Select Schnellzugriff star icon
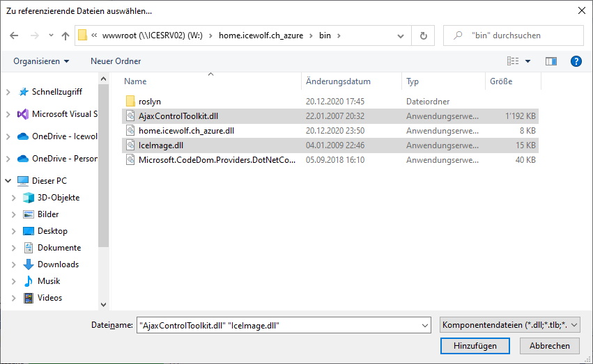 pyautogui.click(x=24, y=92)
